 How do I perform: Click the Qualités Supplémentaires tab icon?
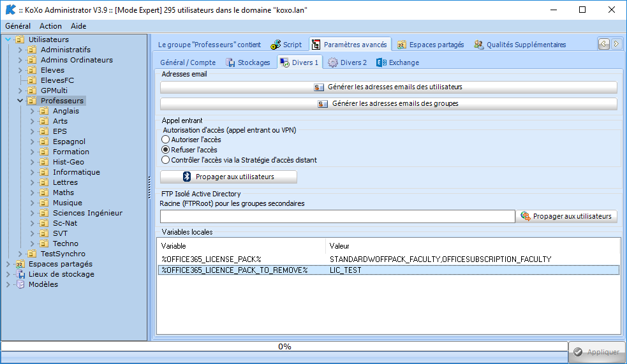pyautogui.click(x=478, y=45)
